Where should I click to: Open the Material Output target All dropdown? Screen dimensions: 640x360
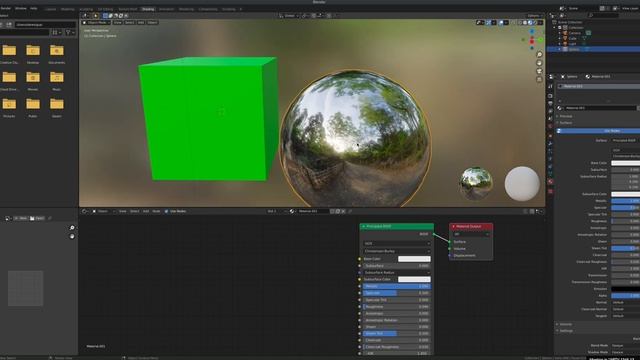(x=471, y=234)
